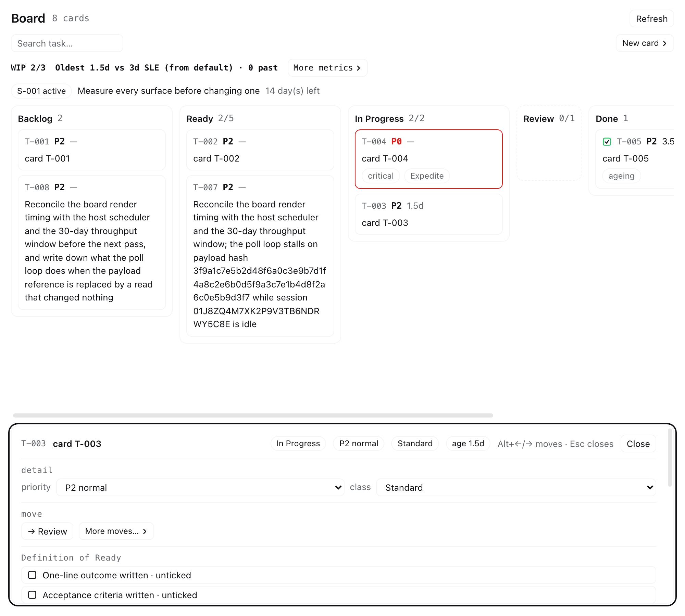Open the P0 card T-004
Screen dimensions: 685x616
(x=429, y=159)
